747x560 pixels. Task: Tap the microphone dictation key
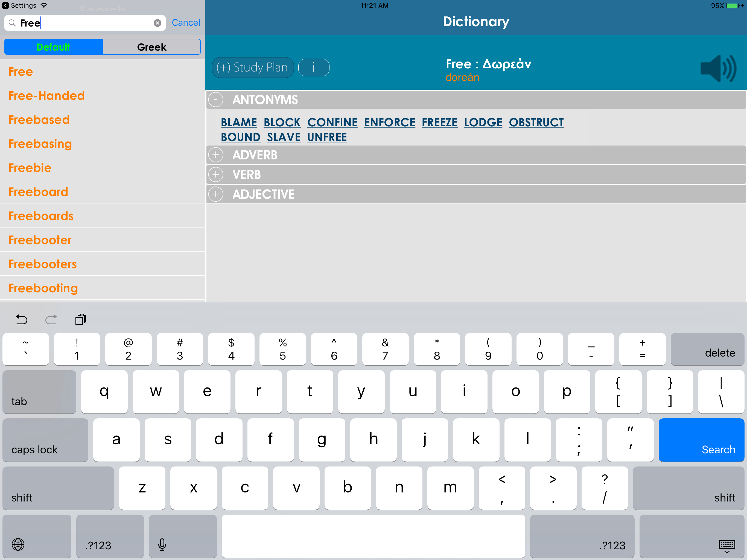coord(162,544)
